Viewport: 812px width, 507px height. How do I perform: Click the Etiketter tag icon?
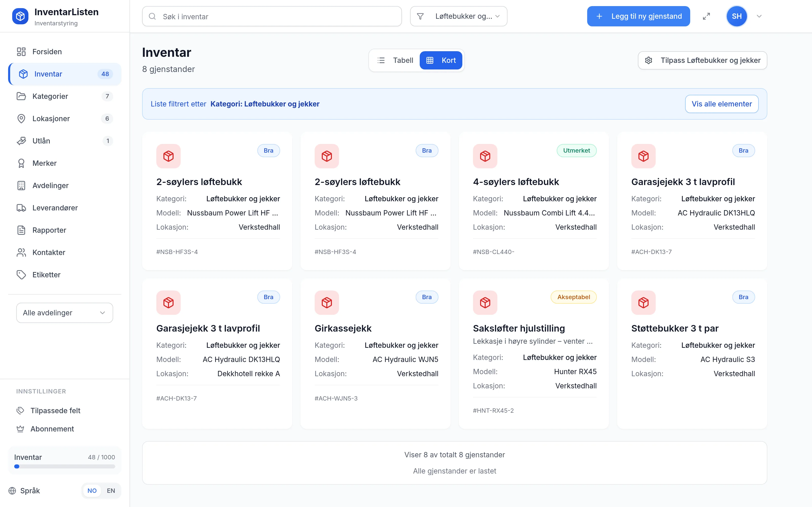(21, 275)
